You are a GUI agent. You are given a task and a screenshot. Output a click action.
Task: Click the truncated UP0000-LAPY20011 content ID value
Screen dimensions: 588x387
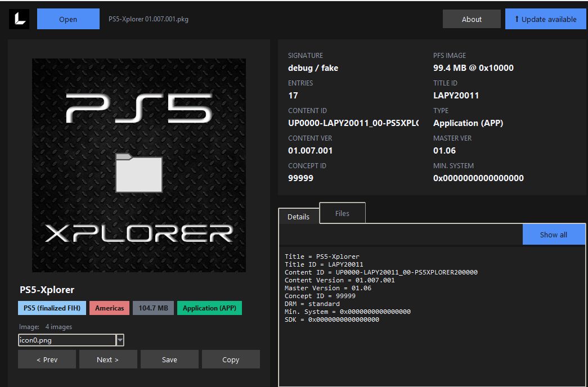click(x=353, y=123)
